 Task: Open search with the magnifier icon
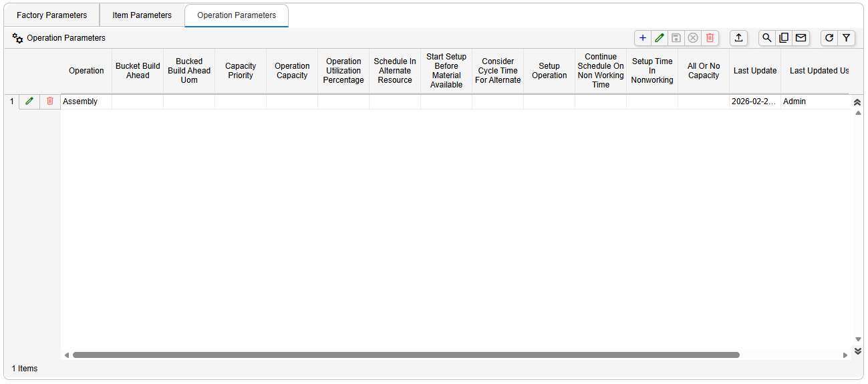[767, 38]
